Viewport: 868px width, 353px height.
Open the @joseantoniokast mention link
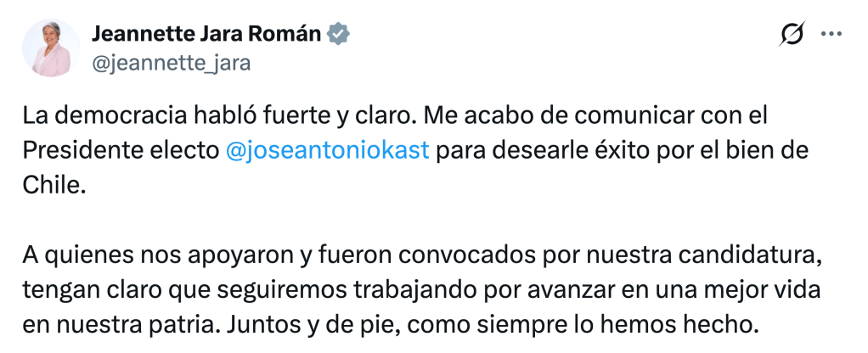[329, 150]
